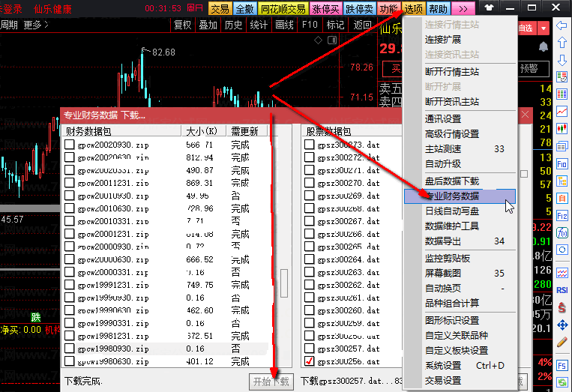
Task: Check the gpcw20010630.zip checkbox
Action: point(69,208)
